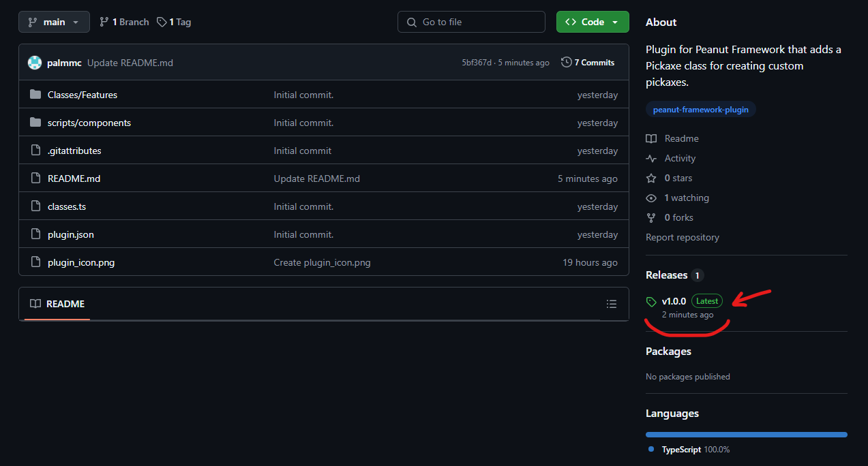The image size is (868, 466).
Task: Click the branch icon on main button
Action: click(x=32, y=22)
